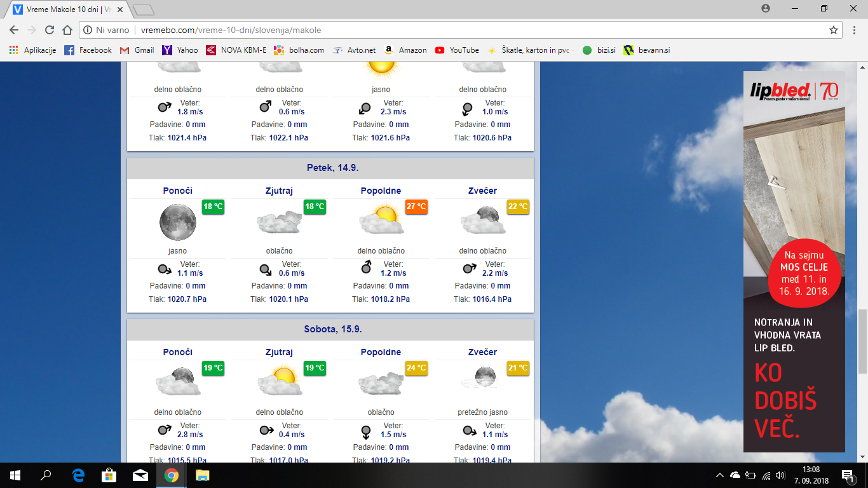868x488 pixels.
Task: Click the Petek Popoldne wind direction icon
Action: click(x=367, y=267)
